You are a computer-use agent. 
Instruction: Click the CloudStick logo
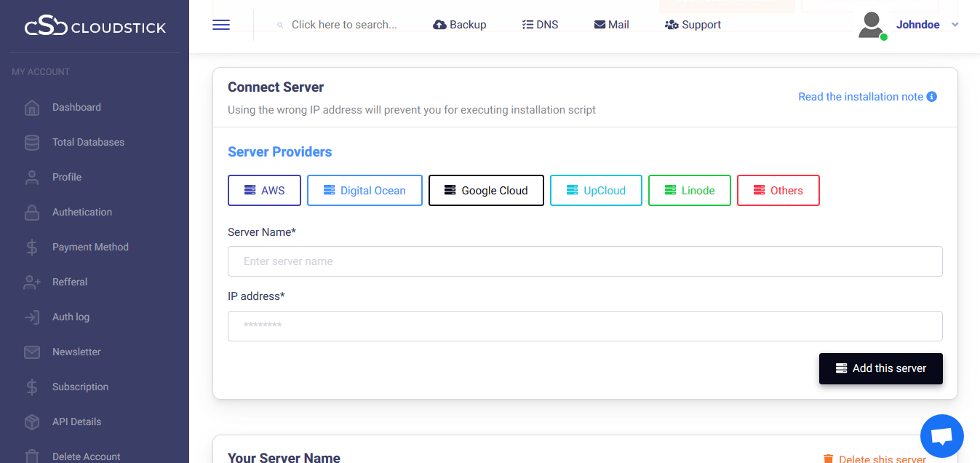coord(95,28)
